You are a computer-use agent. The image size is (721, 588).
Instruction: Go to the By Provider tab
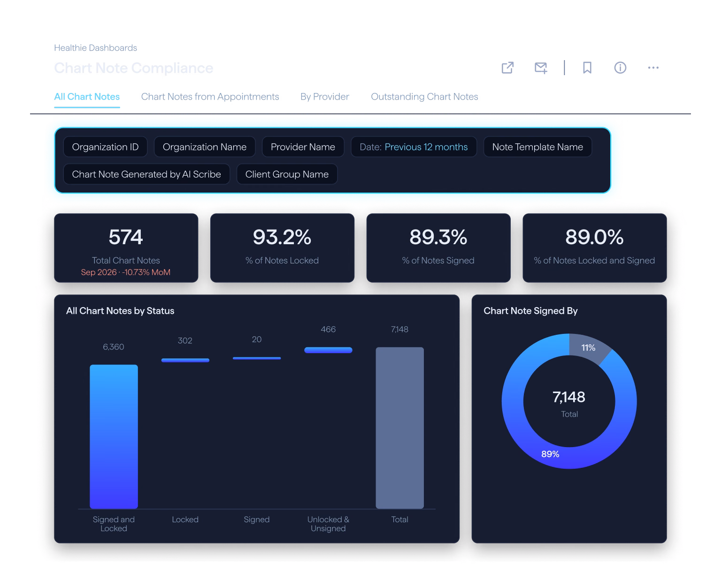point(325,97)
